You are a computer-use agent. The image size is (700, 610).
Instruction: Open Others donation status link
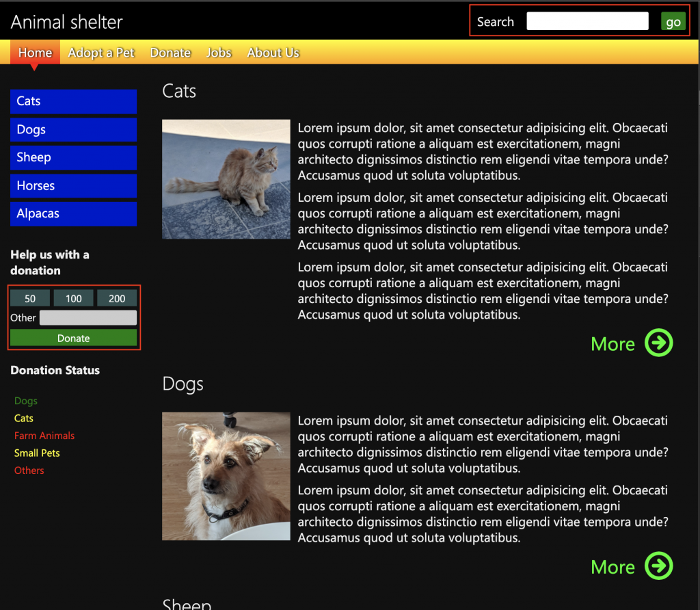tap(29, 470)
